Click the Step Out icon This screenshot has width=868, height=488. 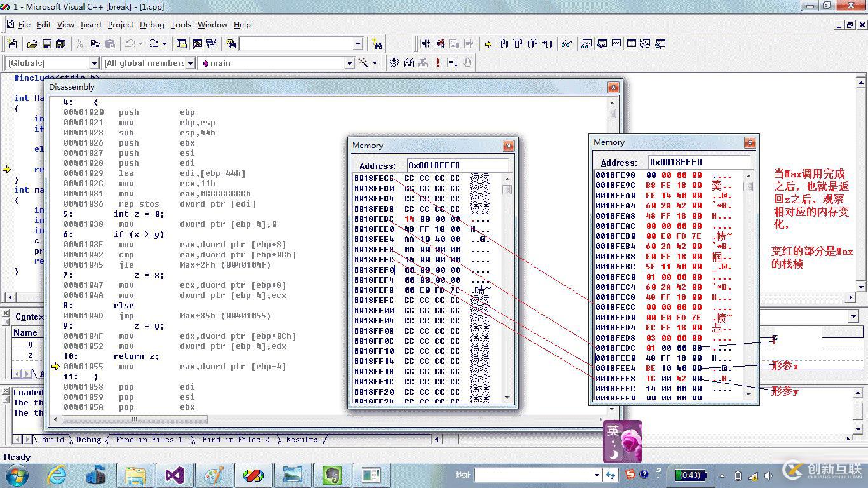pos(533,44)
